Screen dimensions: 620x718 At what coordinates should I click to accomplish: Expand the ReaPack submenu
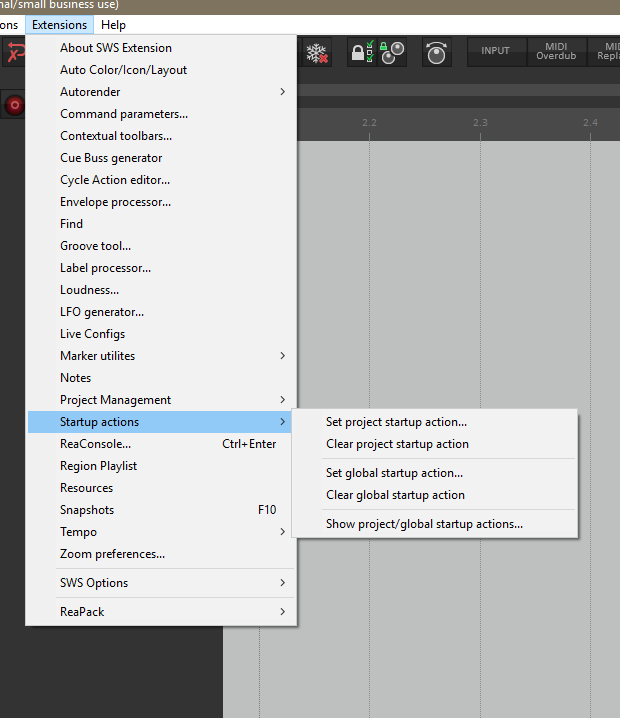(x=161, y=612)
